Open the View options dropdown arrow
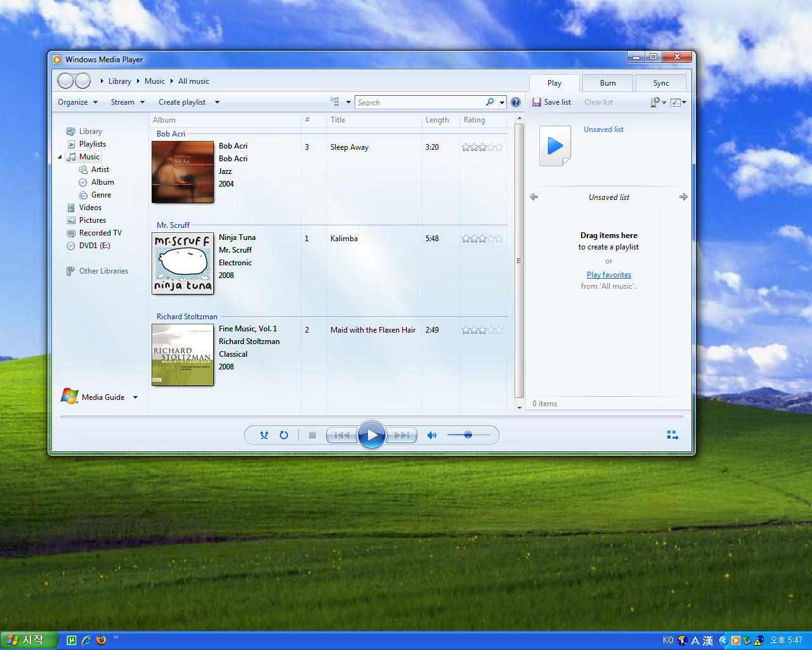This screenshot has width=812, height=650. [x=348, y=102]
